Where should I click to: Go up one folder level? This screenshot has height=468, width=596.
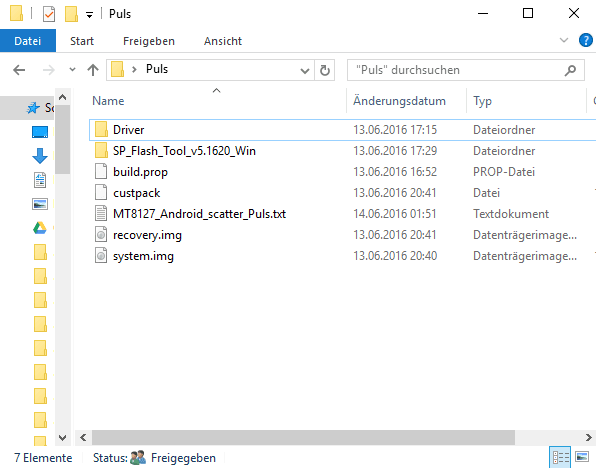tap(93, 70)
